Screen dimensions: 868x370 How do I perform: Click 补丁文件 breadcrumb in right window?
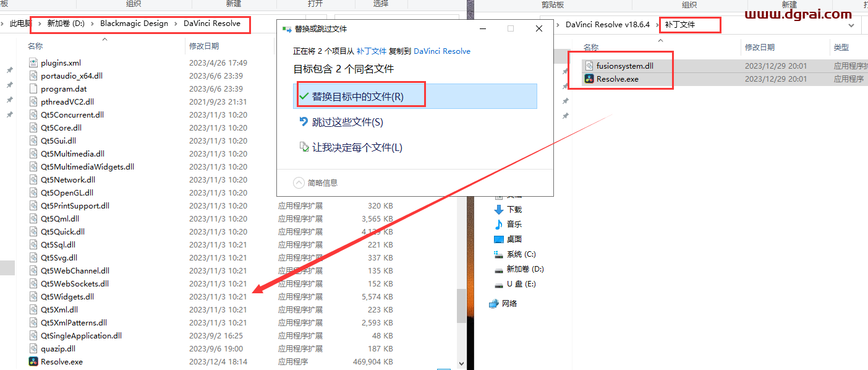680,25
